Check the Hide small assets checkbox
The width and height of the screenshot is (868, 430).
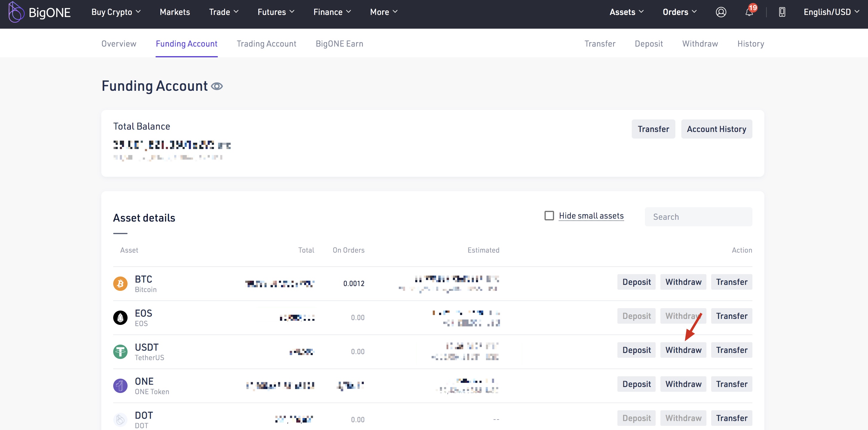click(x=549, y=216)
